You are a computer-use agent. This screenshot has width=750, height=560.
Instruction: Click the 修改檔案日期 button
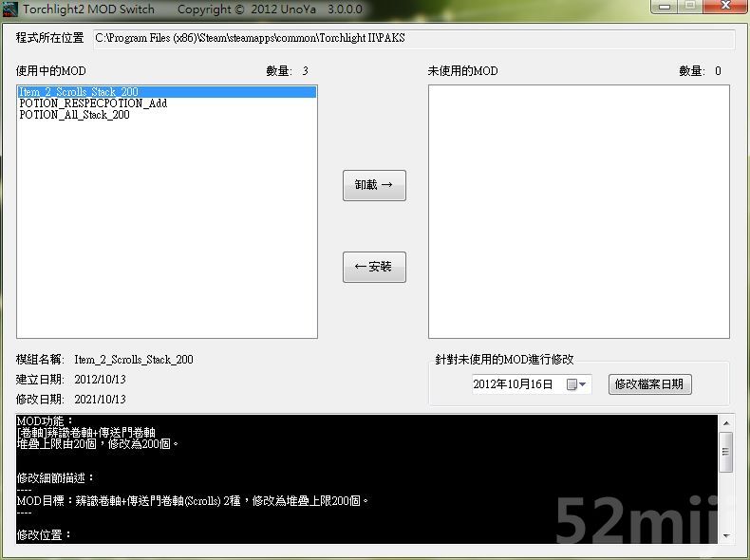[650, 384]
